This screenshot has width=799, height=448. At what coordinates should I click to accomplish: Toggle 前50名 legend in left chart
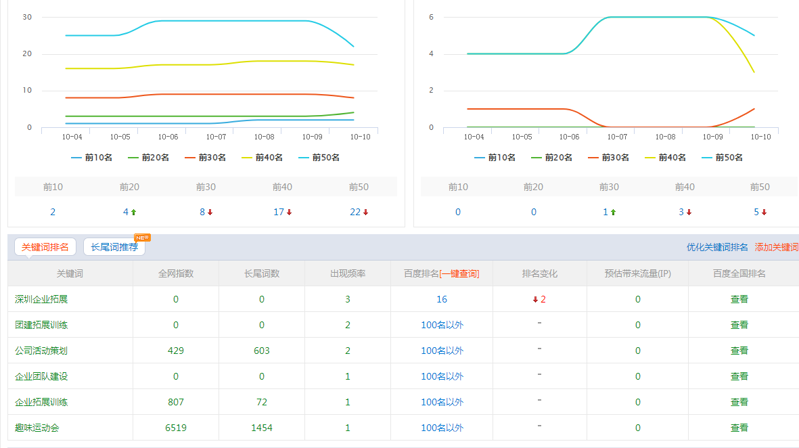pos(319,157)
